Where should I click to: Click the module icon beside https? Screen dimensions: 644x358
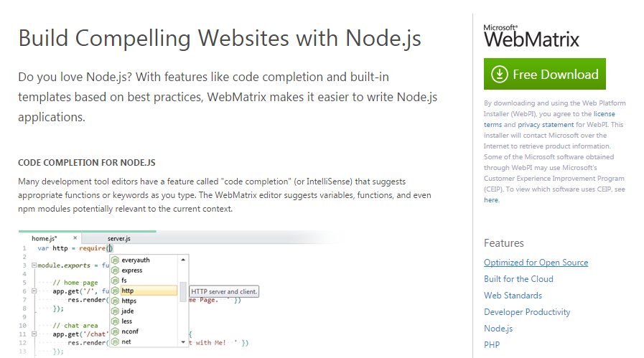pos(116,301)
